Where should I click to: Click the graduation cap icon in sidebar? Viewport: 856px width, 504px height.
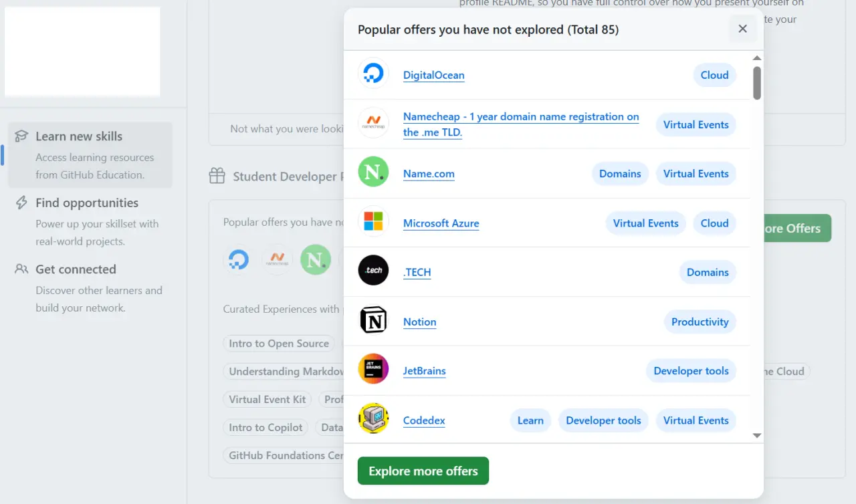(x=21, y=136)
